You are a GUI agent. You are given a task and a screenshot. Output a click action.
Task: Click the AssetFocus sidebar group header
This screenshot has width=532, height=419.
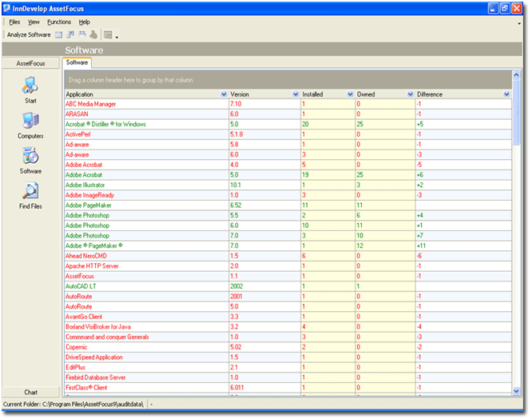30,63
